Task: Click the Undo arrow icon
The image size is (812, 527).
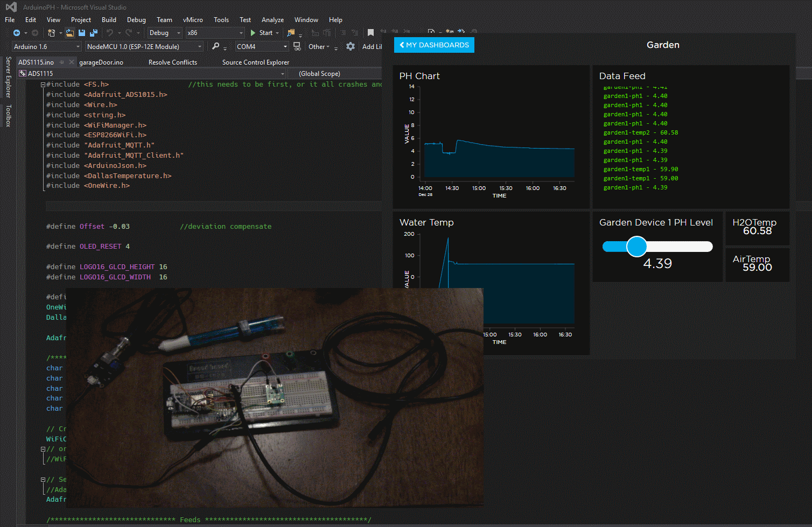Action: [x=110, y=33]
